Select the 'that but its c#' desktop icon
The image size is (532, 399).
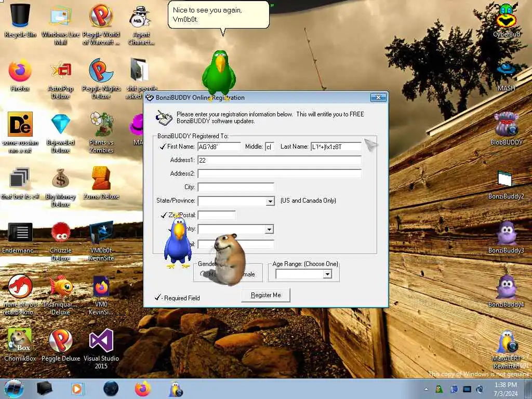pos(20,183)
